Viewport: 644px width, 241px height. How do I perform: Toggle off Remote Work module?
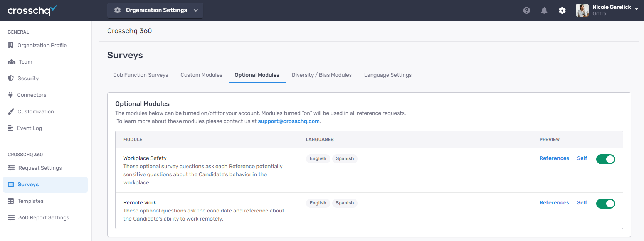pyautogui.click(x=605, y=203)
